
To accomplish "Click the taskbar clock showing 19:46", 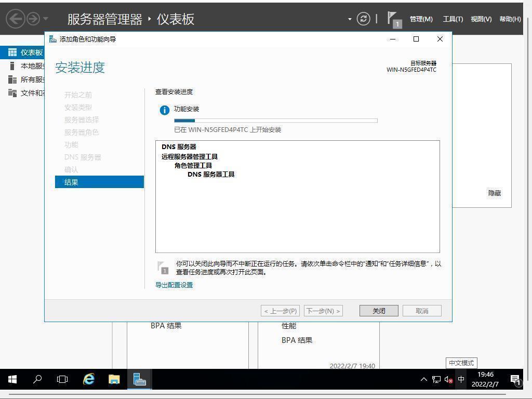I will [x=485, y=379].
